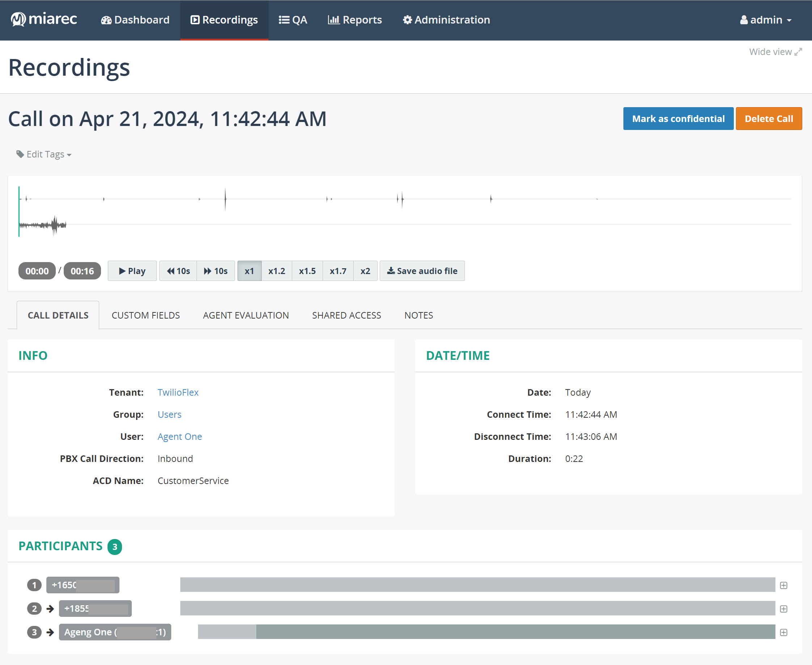Rewind playback 10 seconds
This screenshot has height=665, width=812.
178,271
